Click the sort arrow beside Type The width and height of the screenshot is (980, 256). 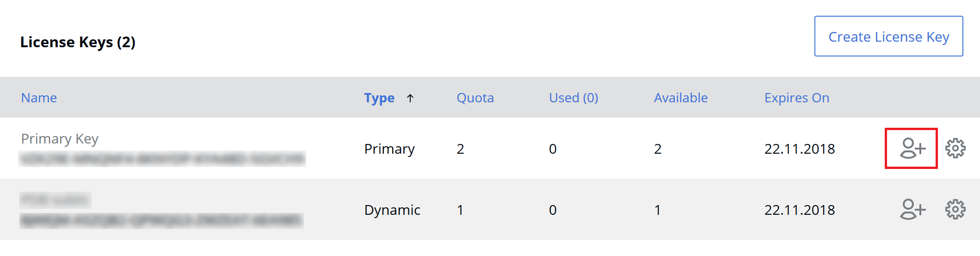(x=410, y=98)
